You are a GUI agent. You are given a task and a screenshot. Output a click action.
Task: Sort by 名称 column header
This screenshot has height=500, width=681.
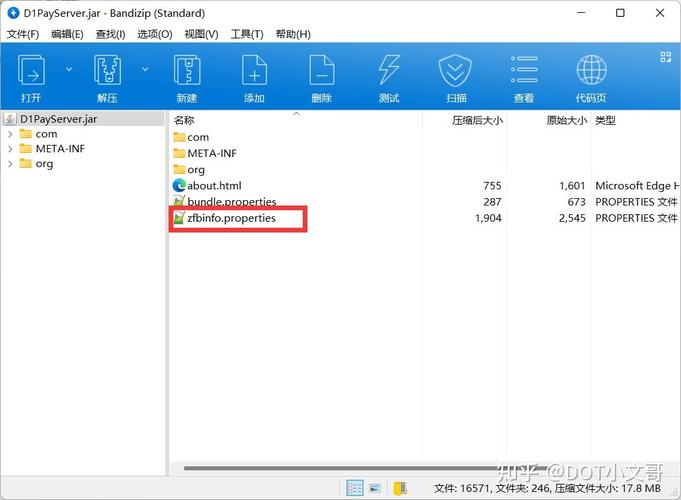tap(184, 120)
